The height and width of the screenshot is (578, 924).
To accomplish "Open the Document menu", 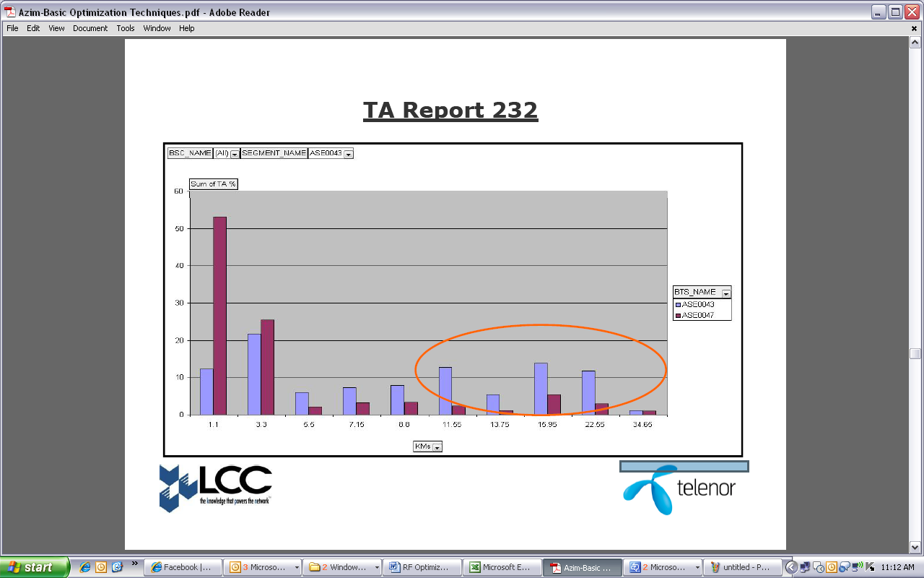I will point(90,28).
